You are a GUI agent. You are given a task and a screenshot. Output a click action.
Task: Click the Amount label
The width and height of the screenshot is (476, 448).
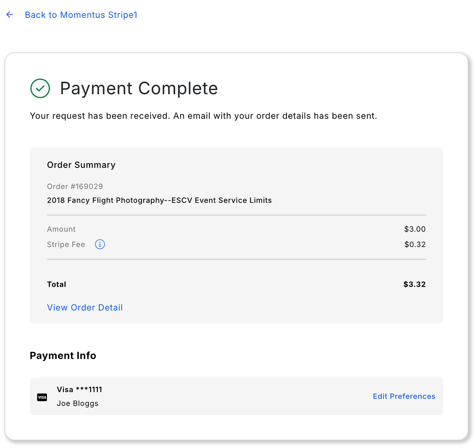61,229
